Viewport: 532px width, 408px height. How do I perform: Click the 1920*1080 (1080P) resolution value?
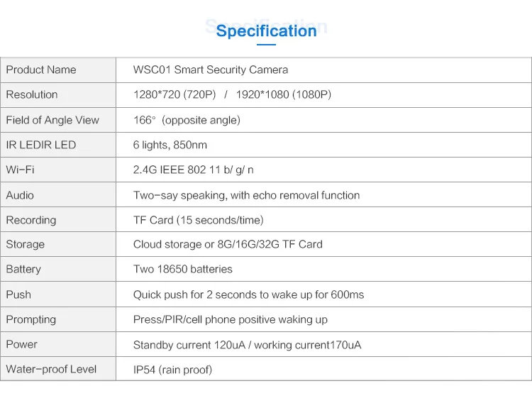284,94
